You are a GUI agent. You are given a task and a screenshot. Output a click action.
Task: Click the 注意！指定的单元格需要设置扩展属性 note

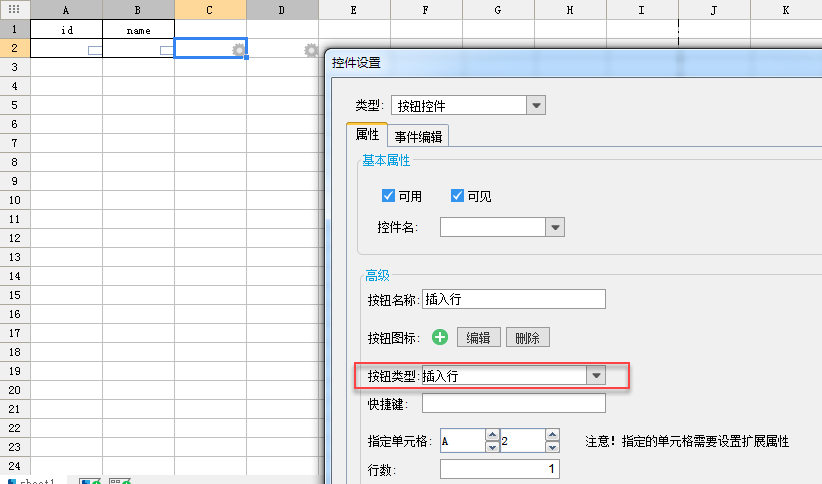tap(687, 442)
